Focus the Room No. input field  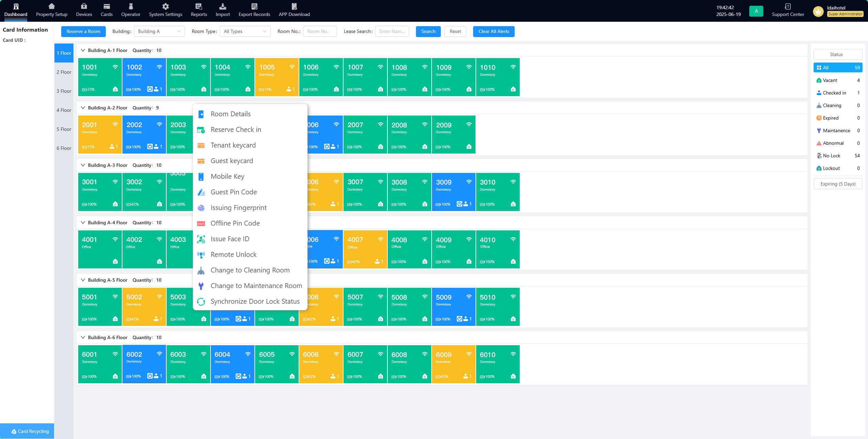[x=320, y=31]
